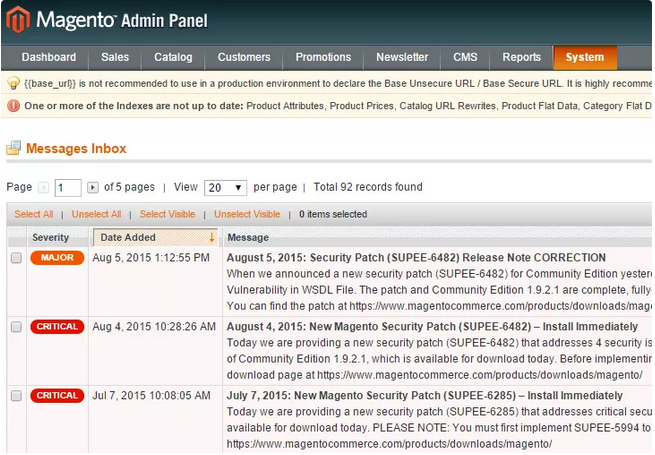The height and width of the screenshot is (455, 655).
Task: Go to next page arrow
Action: pos(93,188)
